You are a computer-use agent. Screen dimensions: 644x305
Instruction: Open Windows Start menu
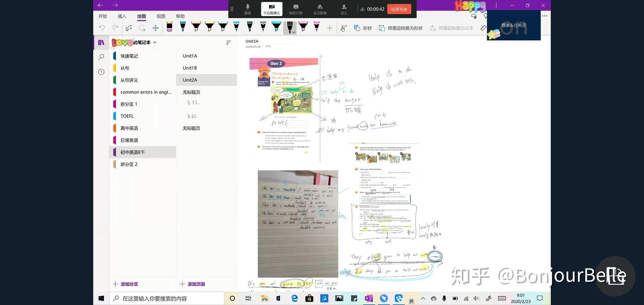[x=101, y=298]
